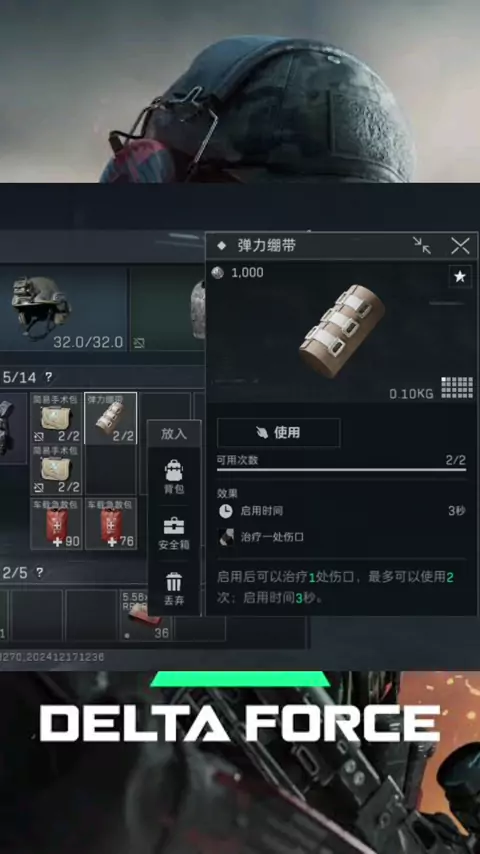480x854 pixels.
Task: Click the 5.56 ammo stack of 36
Action: pos(145,615)
